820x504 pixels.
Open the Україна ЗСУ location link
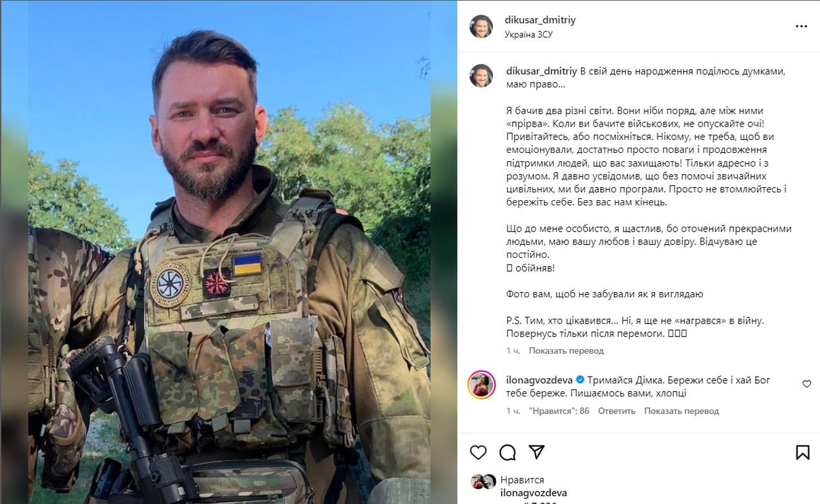click(x=529, y=34)
